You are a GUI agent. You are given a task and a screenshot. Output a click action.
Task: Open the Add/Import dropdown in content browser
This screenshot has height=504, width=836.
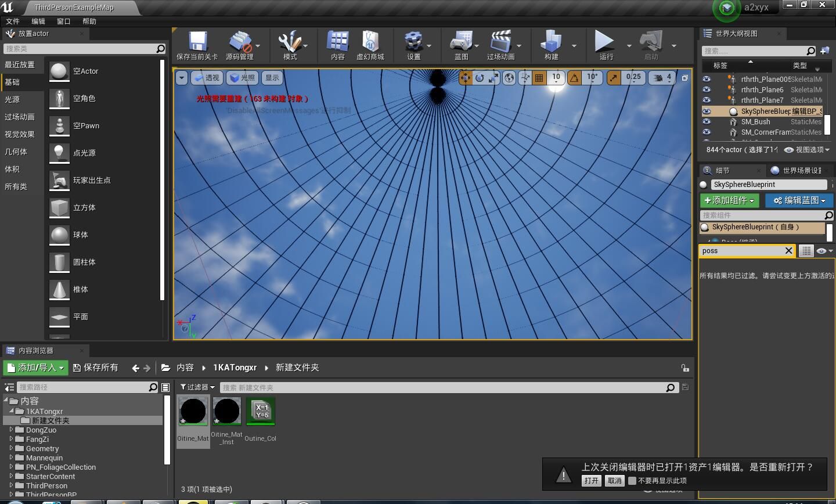pyautogui.click(x=35, y=368)
